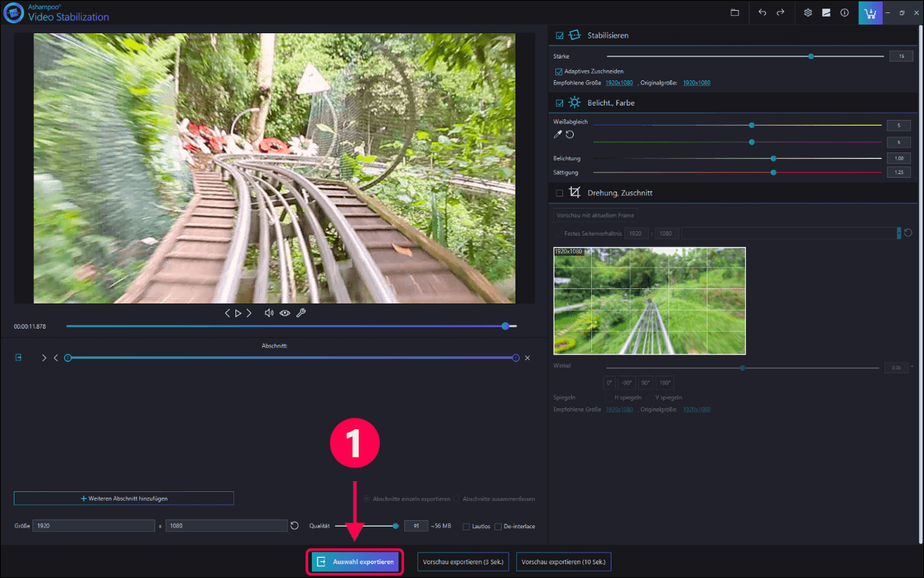Enable the Drehung, Zuschnitt checkbox
This screenshot has height=578, width=924.
coord(559,193)
